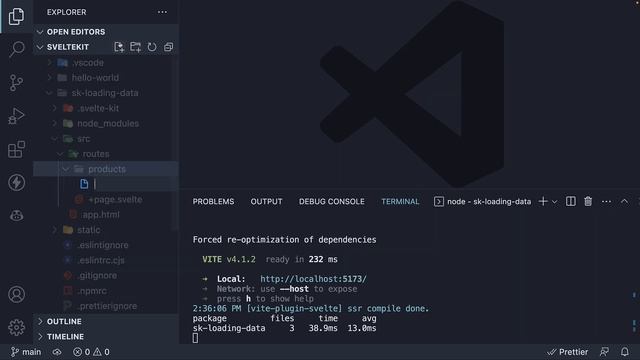
Task: Open the .prettierignore file
Action: click(106, 306)
